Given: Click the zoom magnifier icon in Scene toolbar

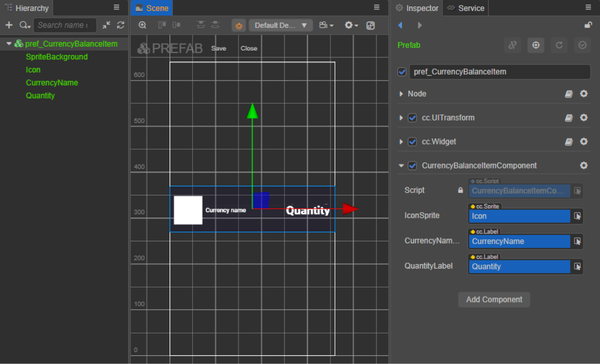Looking at the screenshot, I should [142, 25].
